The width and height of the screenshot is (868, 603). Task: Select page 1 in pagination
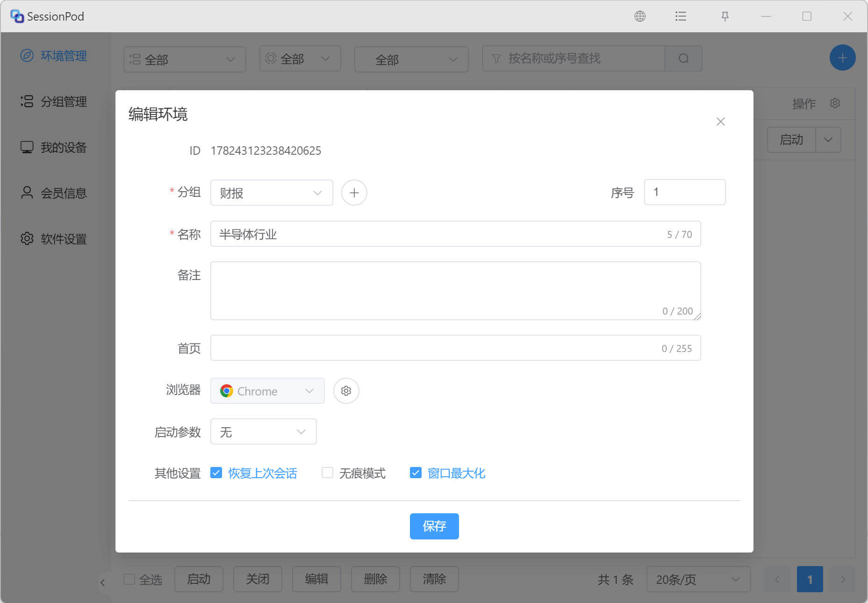pos(810,580)
